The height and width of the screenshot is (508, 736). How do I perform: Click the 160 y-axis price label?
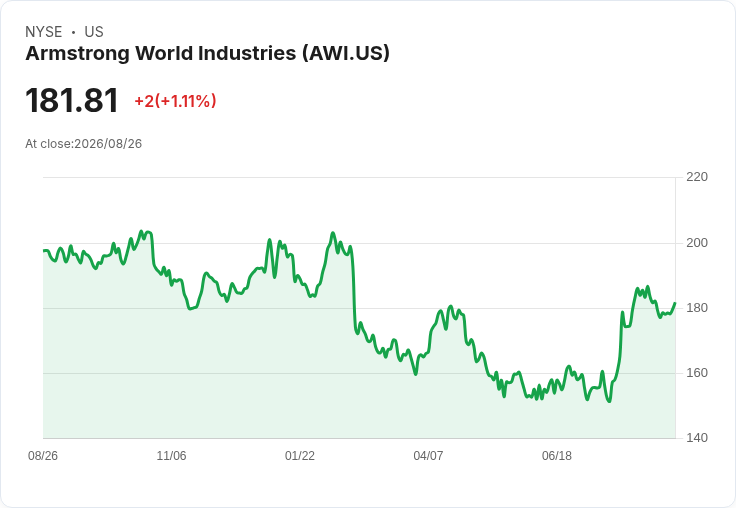[697, 373]
